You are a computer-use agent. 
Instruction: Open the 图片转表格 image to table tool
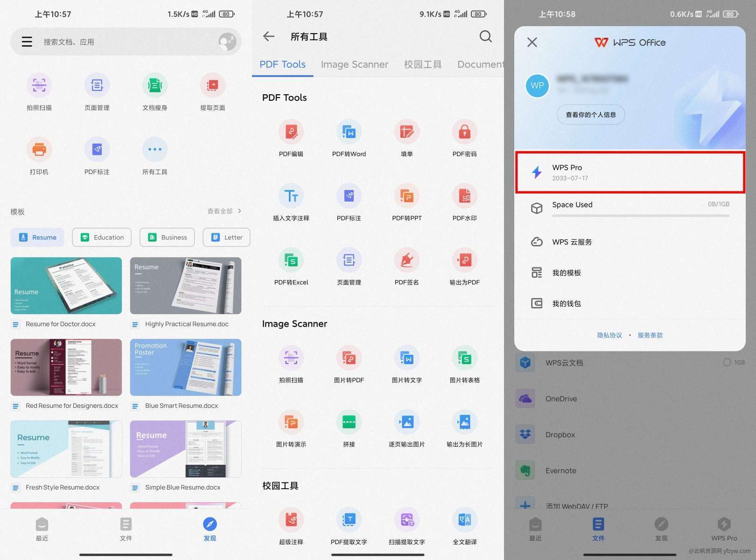click(x=465, y=364)
